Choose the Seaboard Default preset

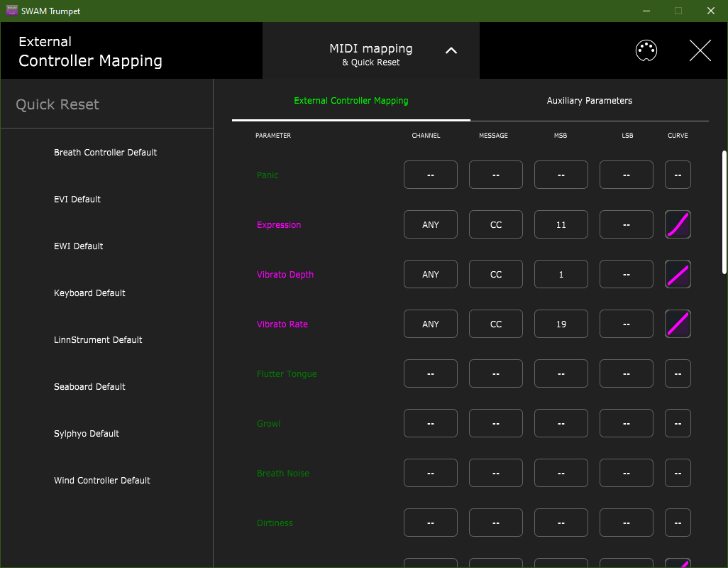pos(89,387)
